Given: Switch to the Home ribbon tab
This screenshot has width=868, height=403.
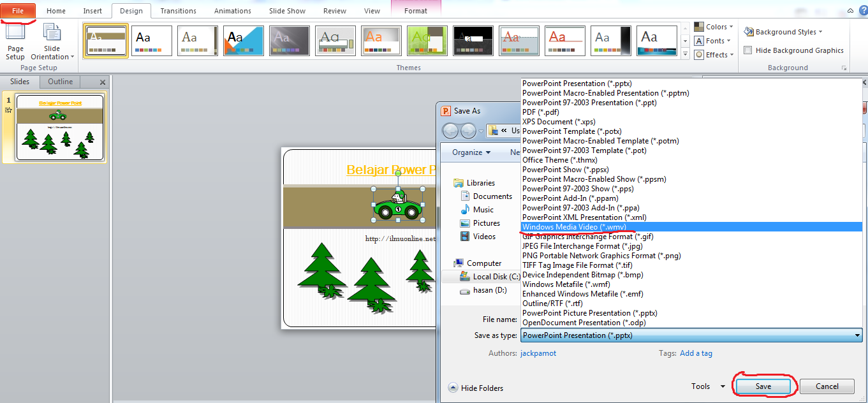Looking at the screenshot, I should tap(56, 11).
